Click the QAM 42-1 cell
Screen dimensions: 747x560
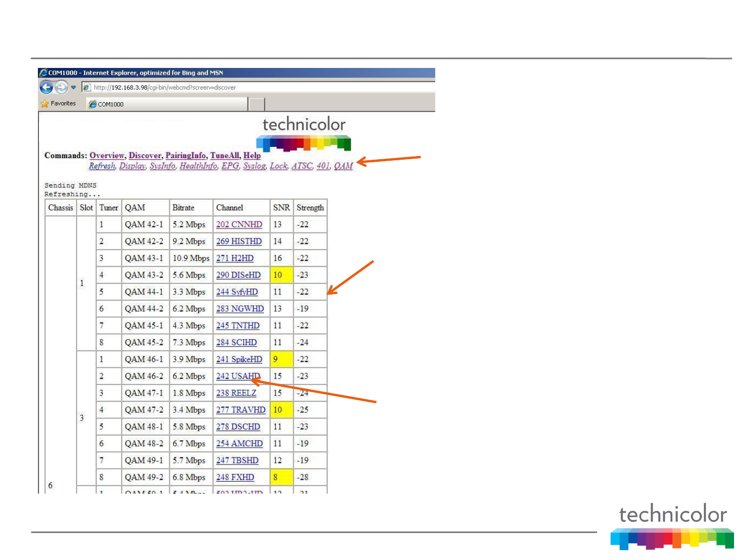pyautogui.click(x=145, y=225)
